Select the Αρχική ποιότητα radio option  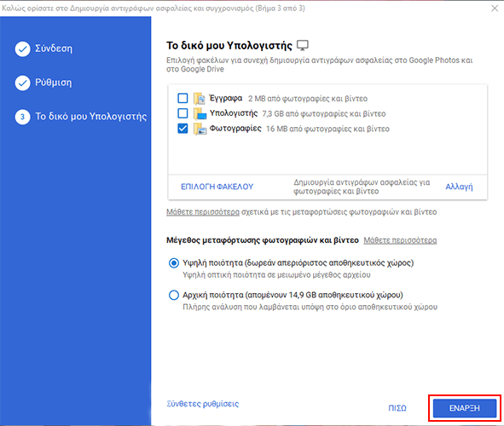(x=174, y=295)
